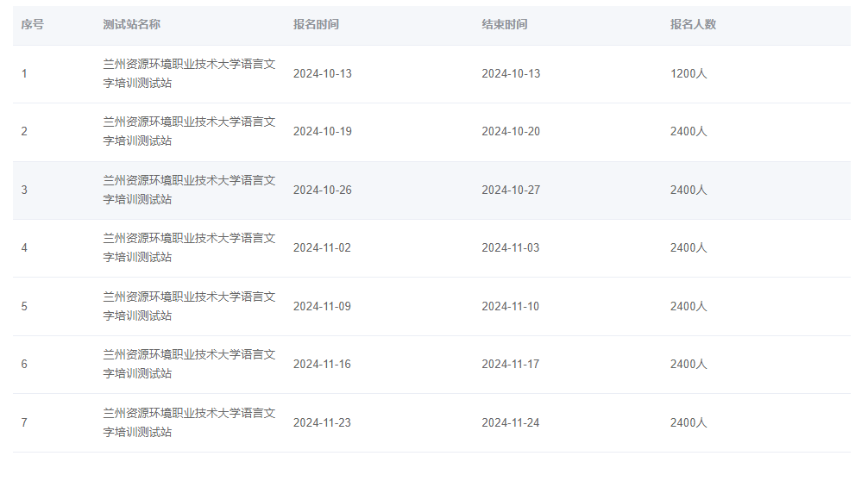Click the 测试站名称 column header
Image resolution: width=868 pixels, height=481 pixels.
click(131, 25)
